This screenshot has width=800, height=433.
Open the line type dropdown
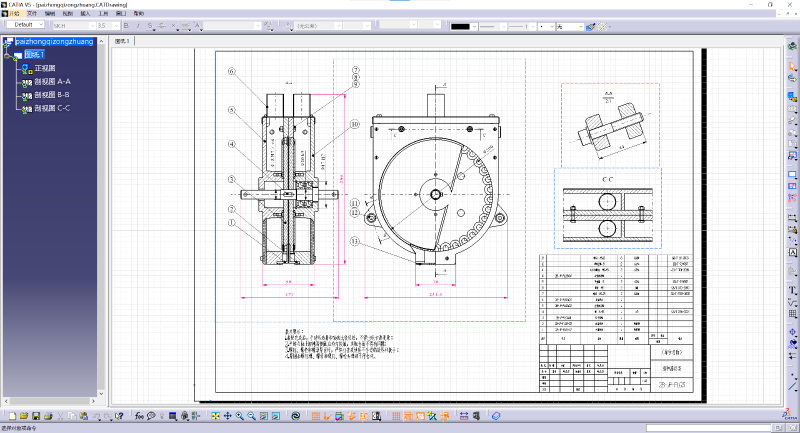(492, 27)
